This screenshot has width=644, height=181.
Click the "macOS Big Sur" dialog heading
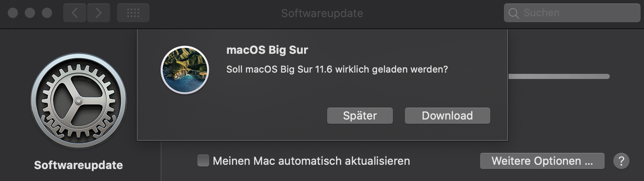[267, 50]
